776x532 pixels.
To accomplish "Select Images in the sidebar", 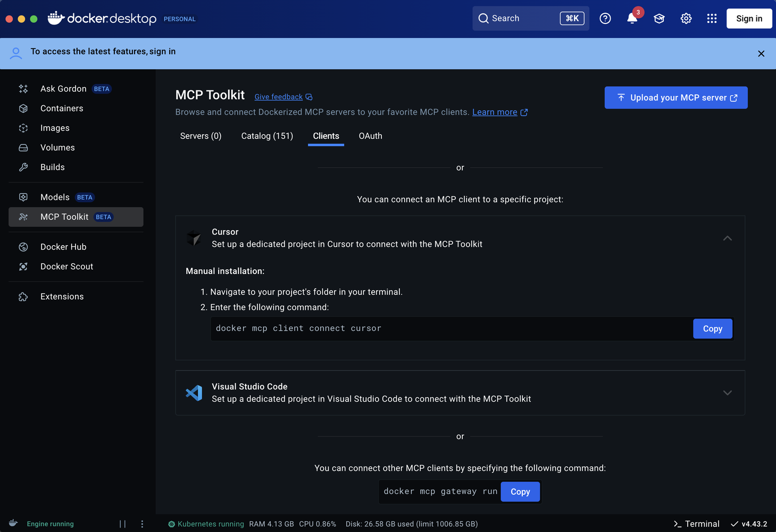I will click(76, 128).
